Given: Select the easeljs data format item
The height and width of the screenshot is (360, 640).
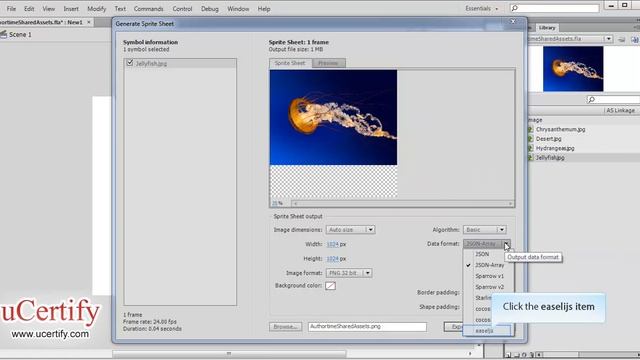Looking at the screenshot, I should pos(487,331).
